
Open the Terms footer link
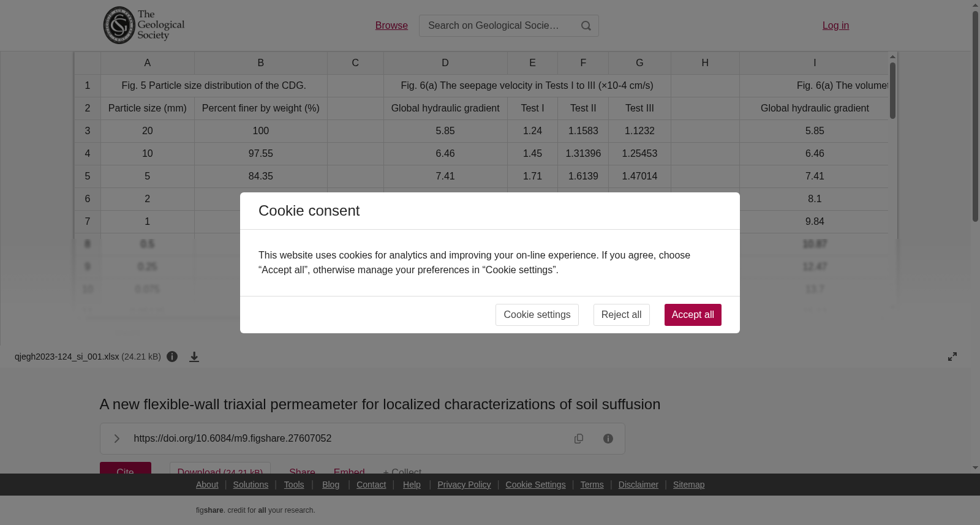[592, 485]
